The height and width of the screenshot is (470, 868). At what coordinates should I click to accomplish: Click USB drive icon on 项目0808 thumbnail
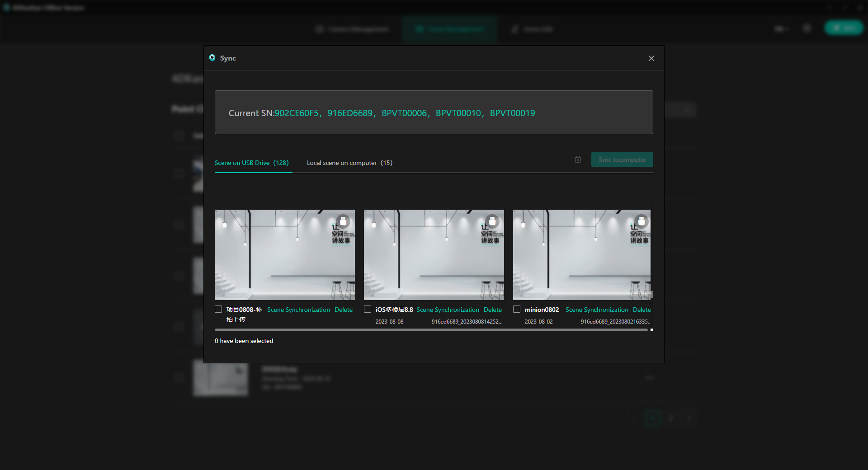coord(343,221)
